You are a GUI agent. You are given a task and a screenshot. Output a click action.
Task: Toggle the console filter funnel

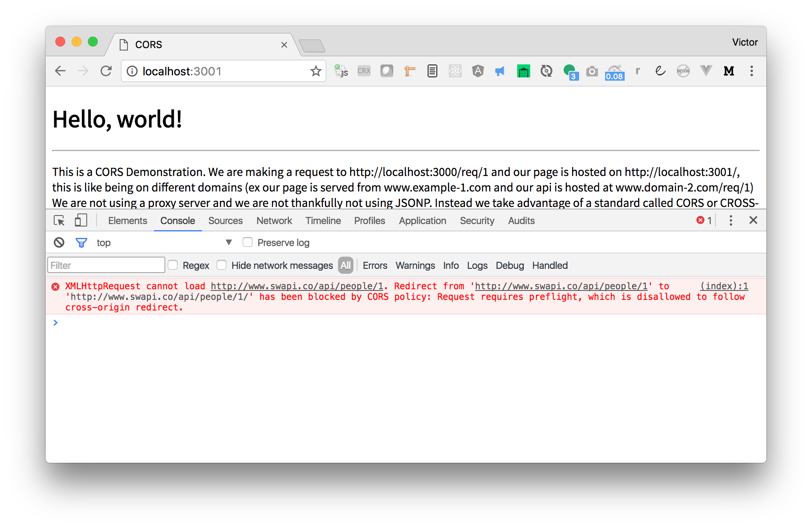(81, 243)
